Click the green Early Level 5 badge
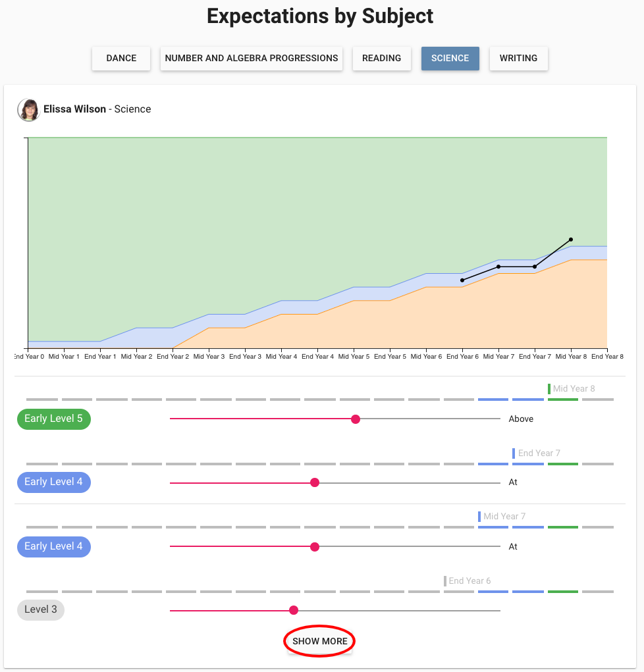Screen dimensions: 644x672 [x=53, y=419]
